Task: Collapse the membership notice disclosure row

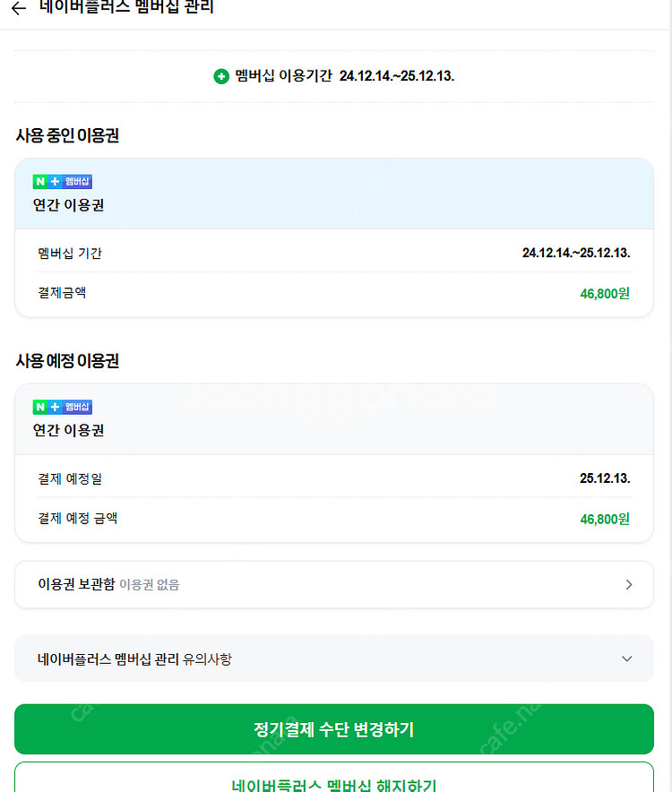Action: pos(627,658)
